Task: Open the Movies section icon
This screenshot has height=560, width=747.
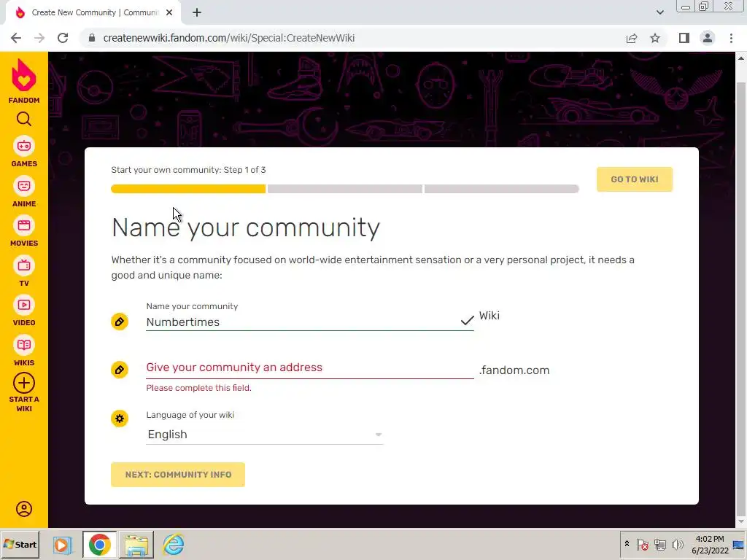Action: pyautogui.click(x=24, y=226)
